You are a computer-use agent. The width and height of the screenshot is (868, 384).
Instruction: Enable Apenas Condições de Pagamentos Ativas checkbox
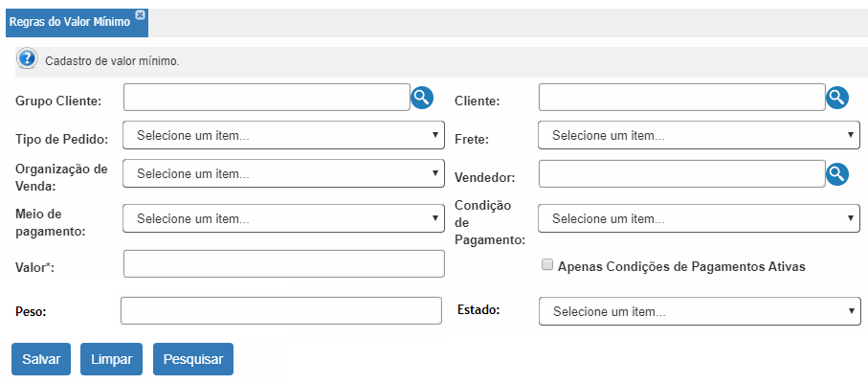click(547, 265)
